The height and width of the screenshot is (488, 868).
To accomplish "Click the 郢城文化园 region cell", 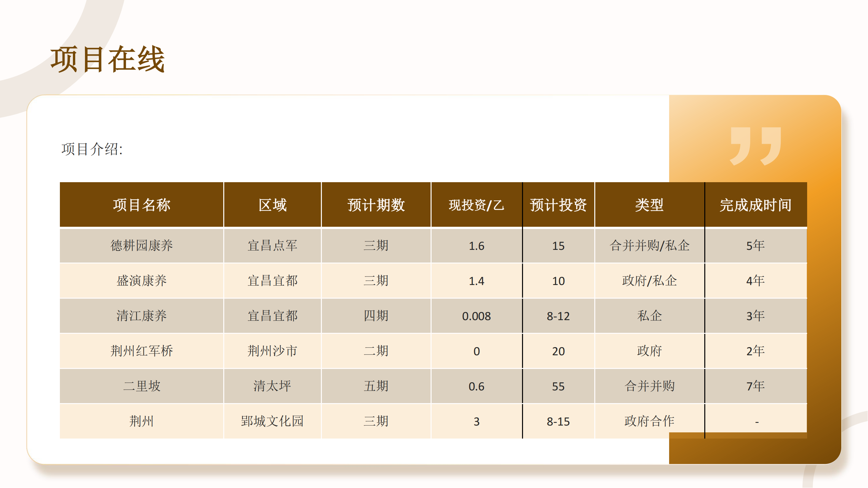I will tap(272, 421).
